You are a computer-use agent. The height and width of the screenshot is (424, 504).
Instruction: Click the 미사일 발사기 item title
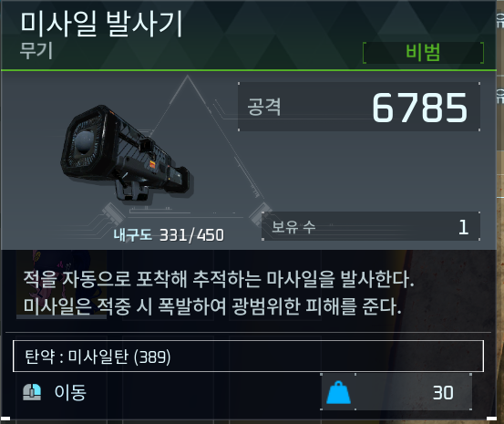(101, 23)
